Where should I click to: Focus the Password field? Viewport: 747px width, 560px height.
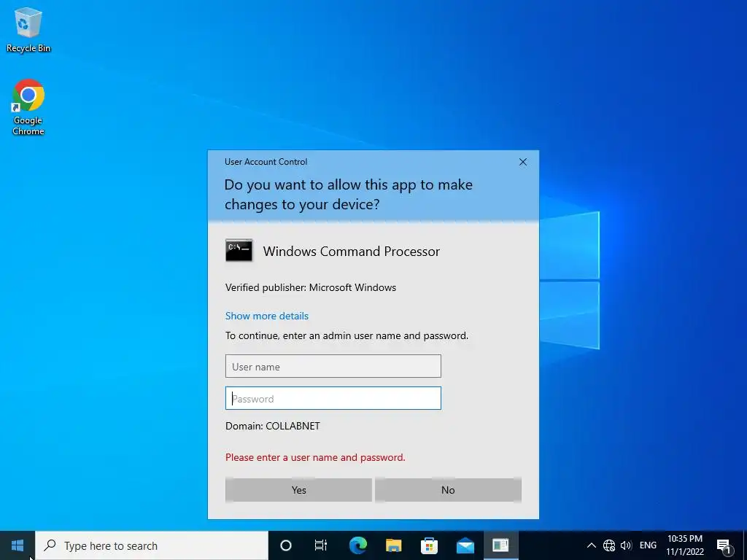333,398
